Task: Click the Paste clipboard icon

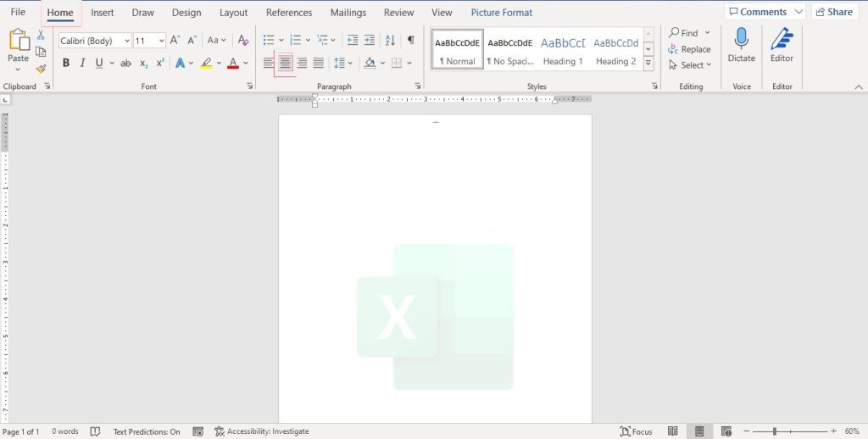Action: click(19, 41)
